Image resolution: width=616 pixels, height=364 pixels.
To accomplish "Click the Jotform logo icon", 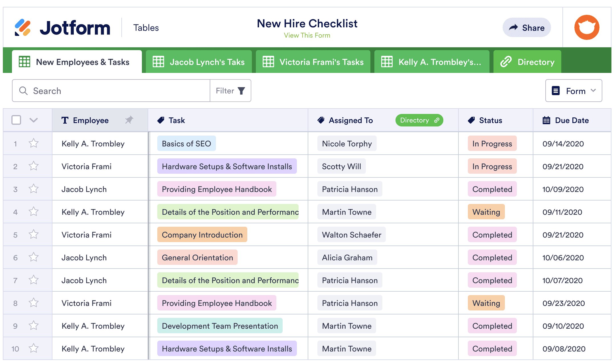I will coord(23,28).
